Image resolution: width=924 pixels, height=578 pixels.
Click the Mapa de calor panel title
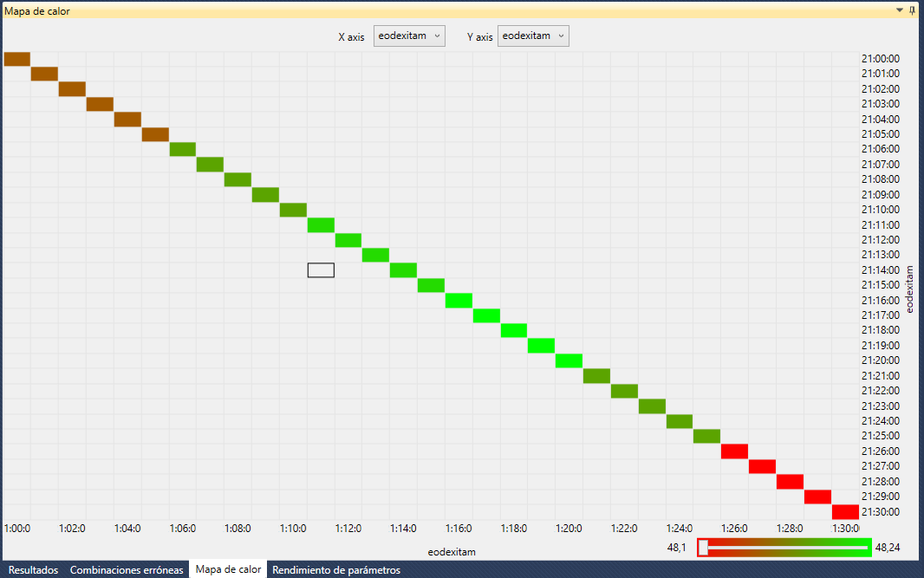click(37, 10)
